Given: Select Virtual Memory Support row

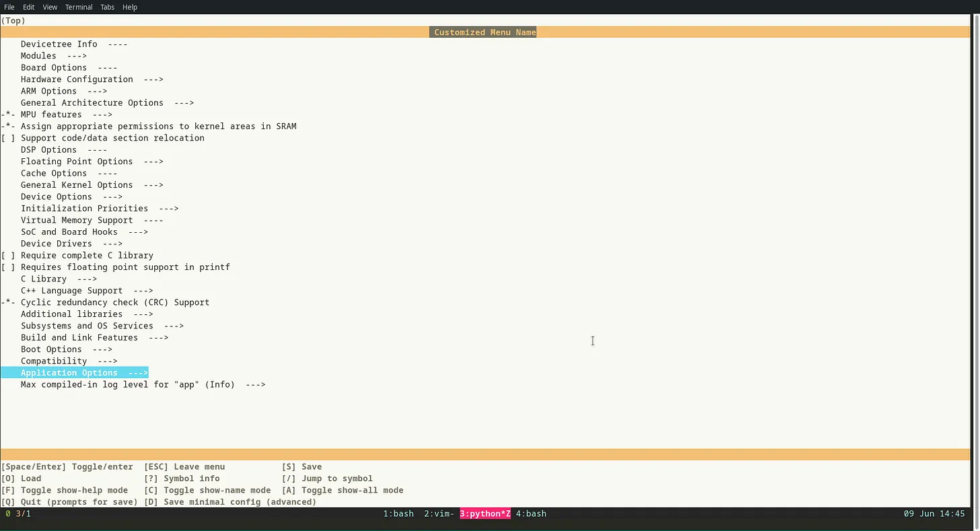Looking at the screenshot, I should coord(92,220).
